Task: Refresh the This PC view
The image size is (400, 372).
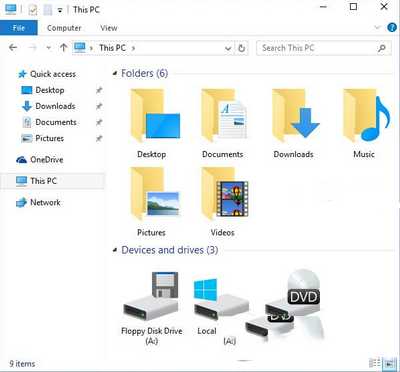Action: [242, 48]
